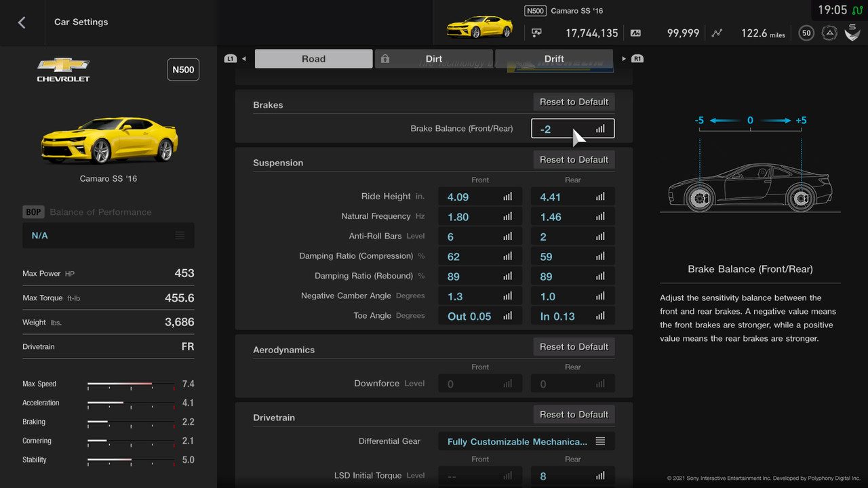Click the BOP label icon
This screenshot has width=868, height=488.
[33, 212]
